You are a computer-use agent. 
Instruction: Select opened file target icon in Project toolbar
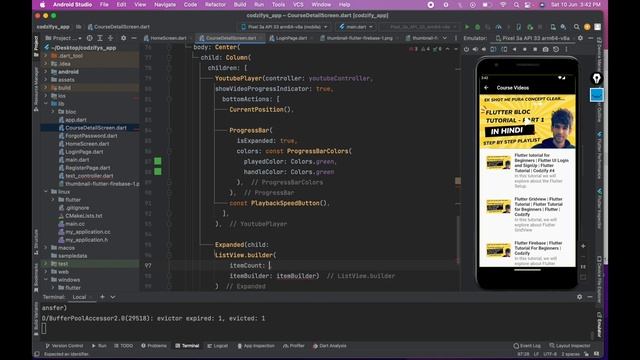click(89, 38)
